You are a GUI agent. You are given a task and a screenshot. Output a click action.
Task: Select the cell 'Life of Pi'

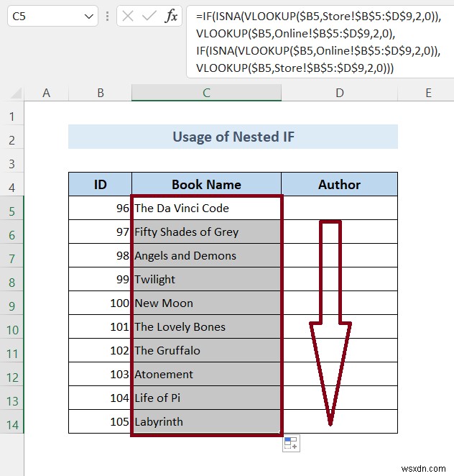coord(206,398)
